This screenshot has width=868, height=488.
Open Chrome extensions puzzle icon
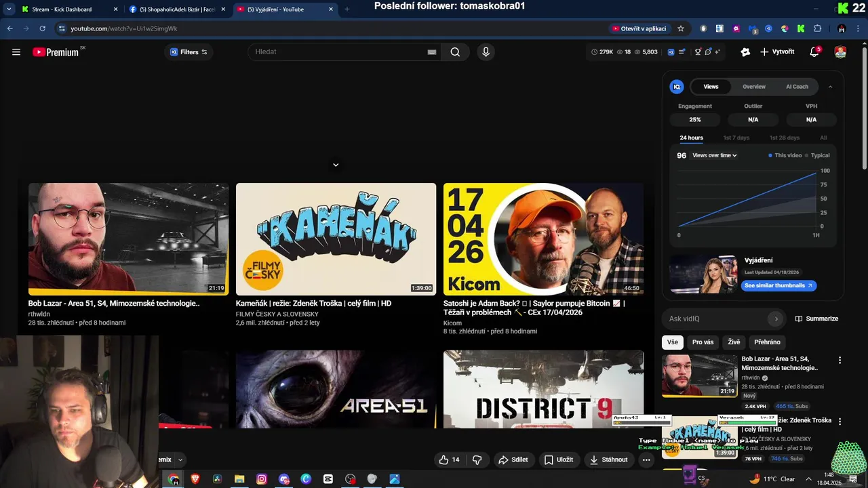pos(817,28)
